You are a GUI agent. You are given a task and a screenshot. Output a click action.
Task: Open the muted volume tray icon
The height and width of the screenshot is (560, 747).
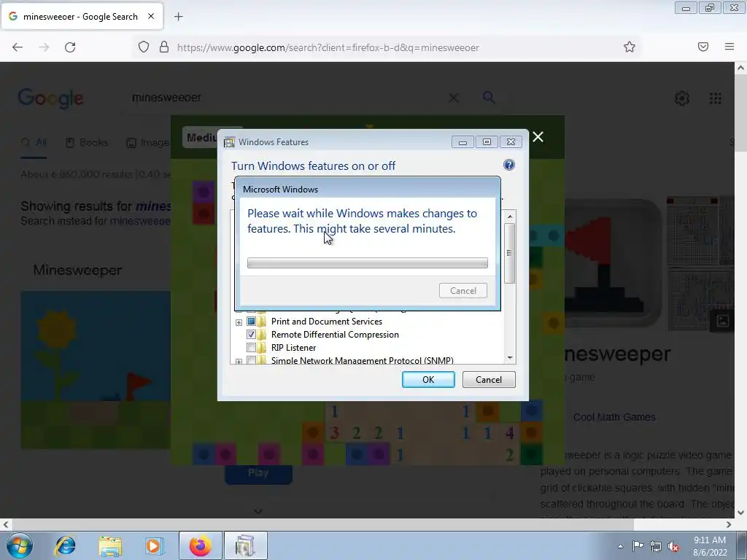673,546
